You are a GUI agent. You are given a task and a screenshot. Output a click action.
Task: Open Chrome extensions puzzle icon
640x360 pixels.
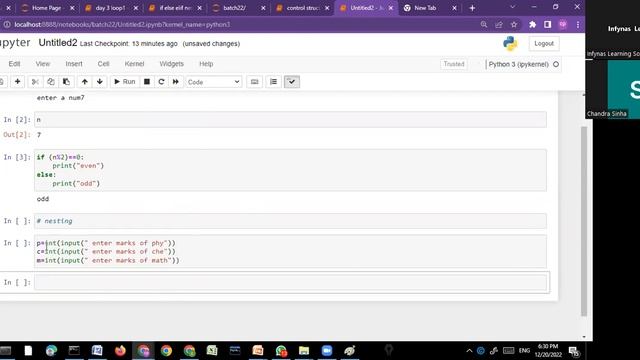pos(532,24)
